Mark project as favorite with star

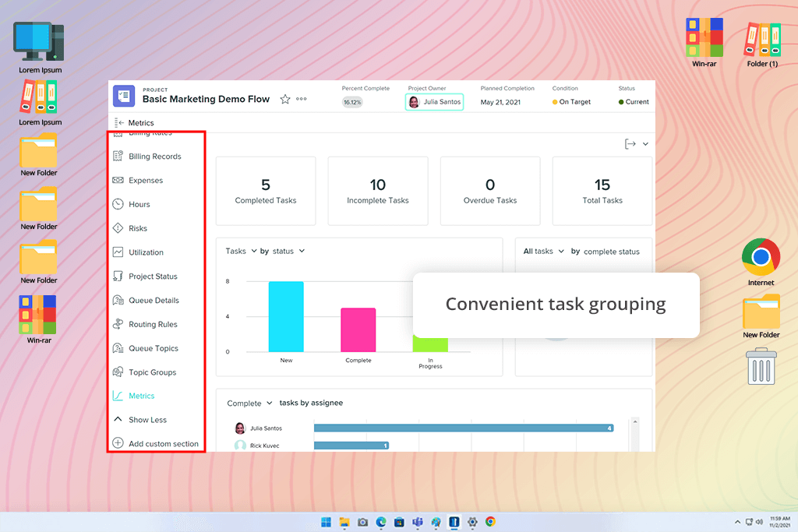[285, 99]
